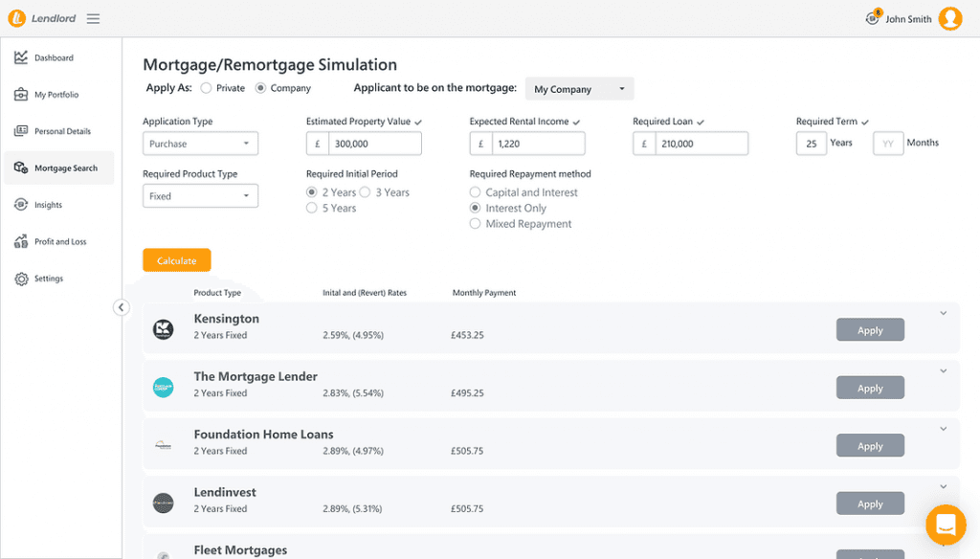The height and width of the screenshot is (559, 980).
Task: Open the Application Type Purchase dropdown
Action: pos(200,144)
